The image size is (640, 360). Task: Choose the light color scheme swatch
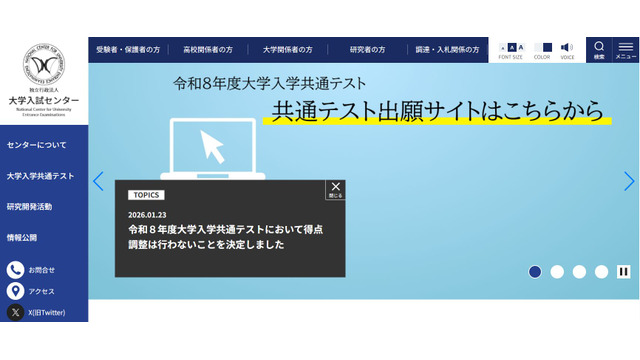coord(538,47)
